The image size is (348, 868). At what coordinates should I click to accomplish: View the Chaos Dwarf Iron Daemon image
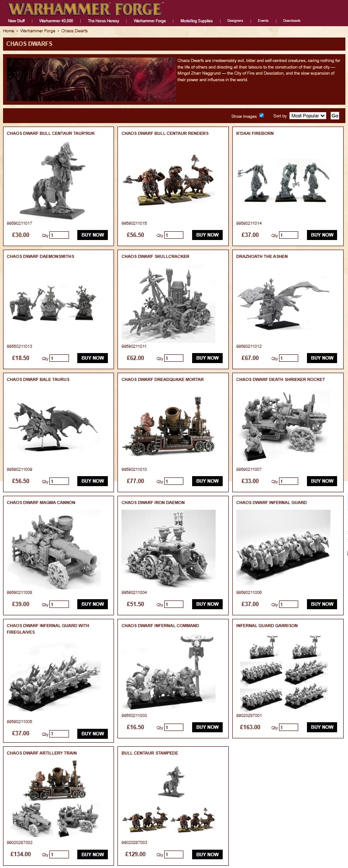(x=169, y=549)
